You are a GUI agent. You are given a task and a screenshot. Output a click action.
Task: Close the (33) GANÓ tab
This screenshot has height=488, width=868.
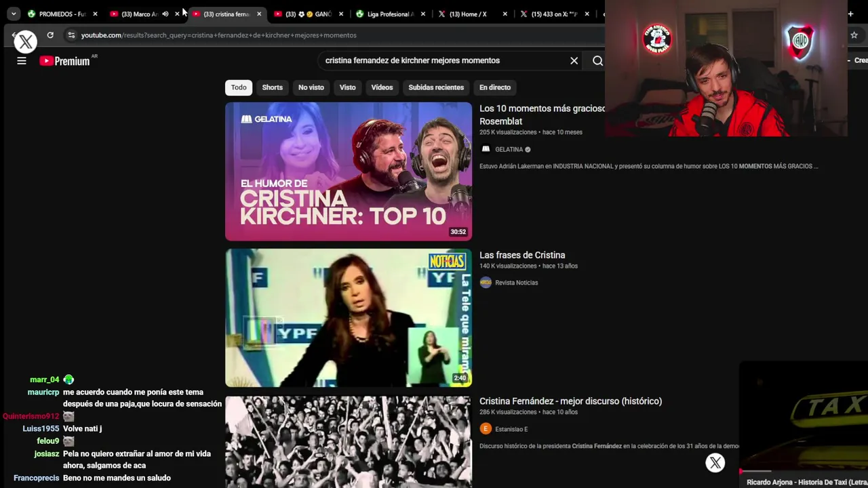tap(341, 14)
